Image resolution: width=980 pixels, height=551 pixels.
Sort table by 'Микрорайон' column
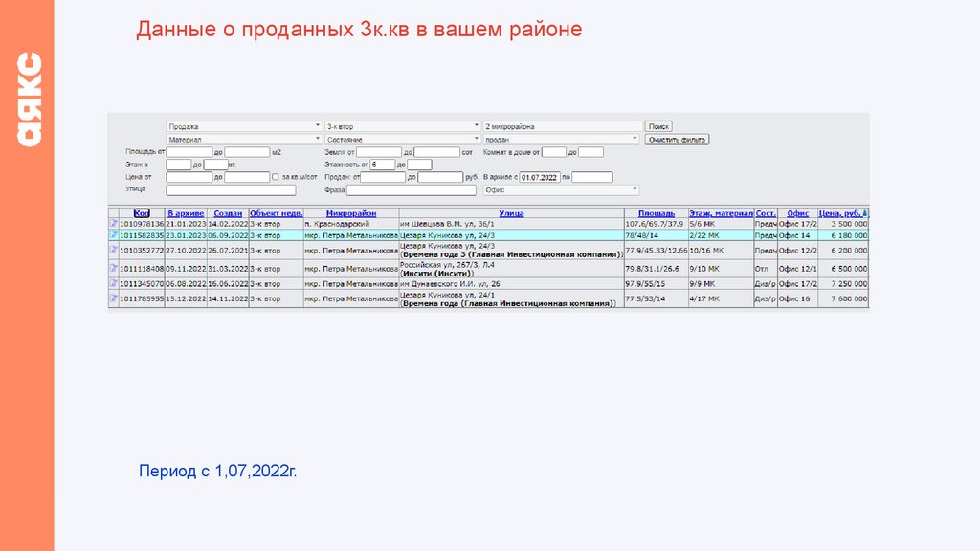(351, 213)
